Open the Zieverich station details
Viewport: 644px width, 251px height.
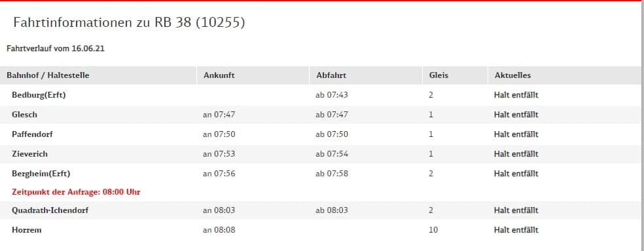click(x=29, y=154)
